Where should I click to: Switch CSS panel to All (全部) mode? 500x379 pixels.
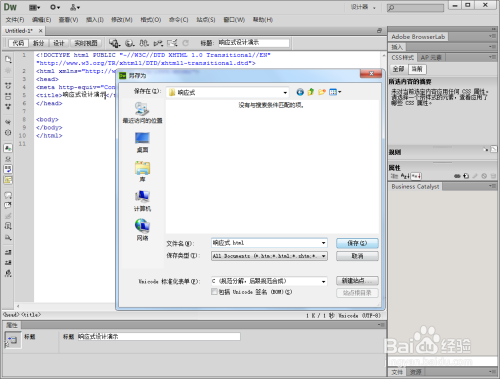coord(398,69)
